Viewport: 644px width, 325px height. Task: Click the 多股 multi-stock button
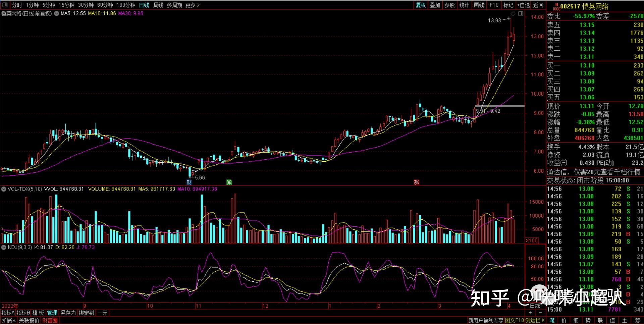click(449, 5)
